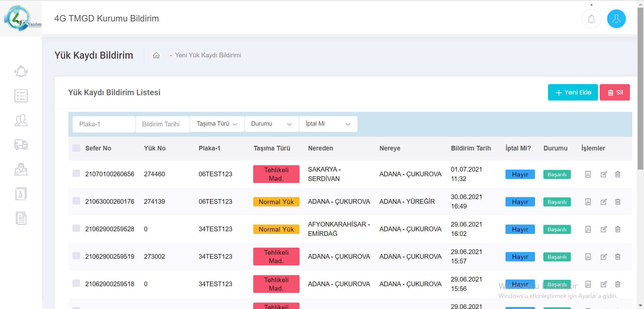Delete record 21062900259528 with trash icon
Image resolution: width=644 pixels, height=309 pixels.
(x=618, y=229)
